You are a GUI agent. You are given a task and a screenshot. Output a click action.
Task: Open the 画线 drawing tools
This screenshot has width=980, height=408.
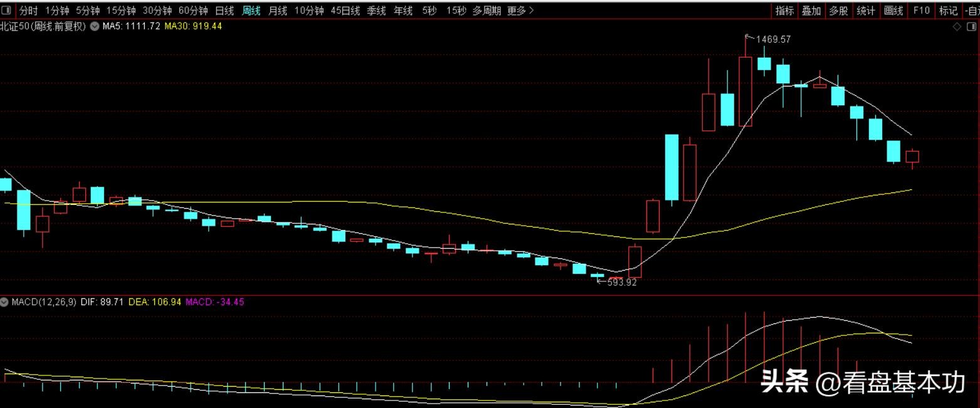pyautogui.click(x=893, y=11)
